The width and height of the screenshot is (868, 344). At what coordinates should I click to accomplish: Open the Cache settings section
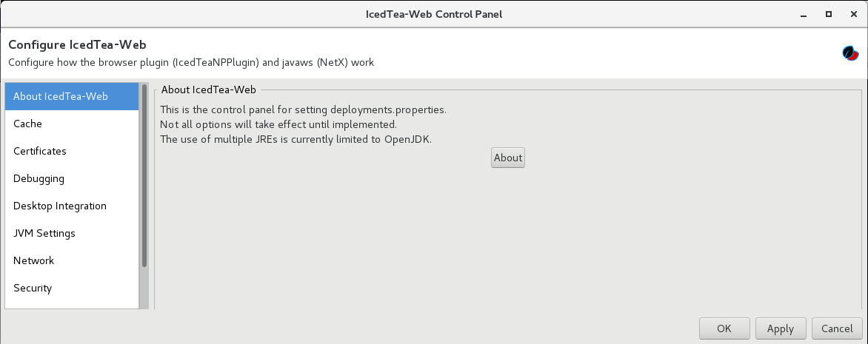(x=72, y=124)
